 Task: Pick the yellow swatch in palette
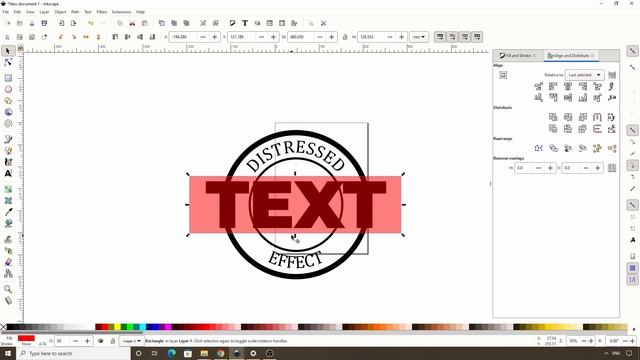117,327
